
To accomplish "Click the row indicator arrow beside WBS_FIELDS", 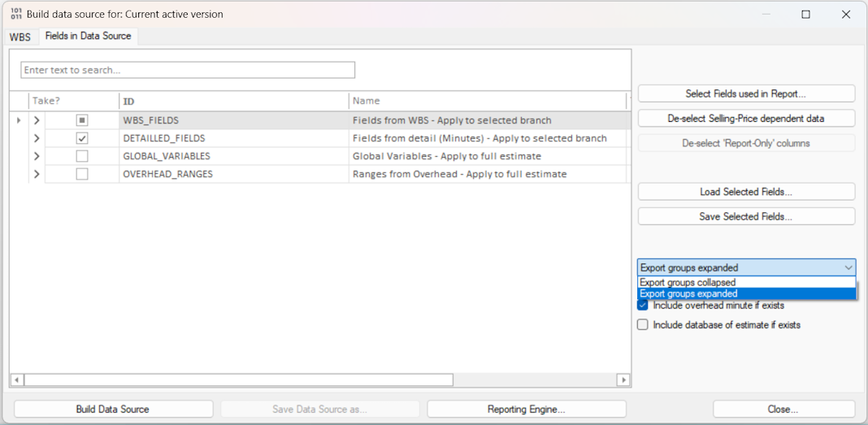I will coord(20,120).
